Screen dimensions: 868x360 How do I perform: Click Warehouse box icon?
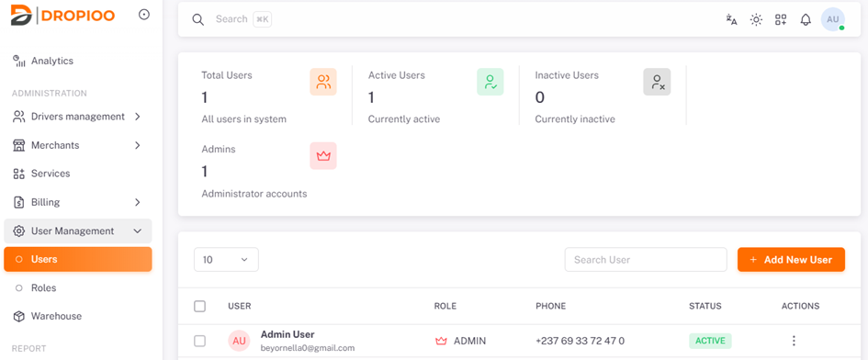click(19, 316)
